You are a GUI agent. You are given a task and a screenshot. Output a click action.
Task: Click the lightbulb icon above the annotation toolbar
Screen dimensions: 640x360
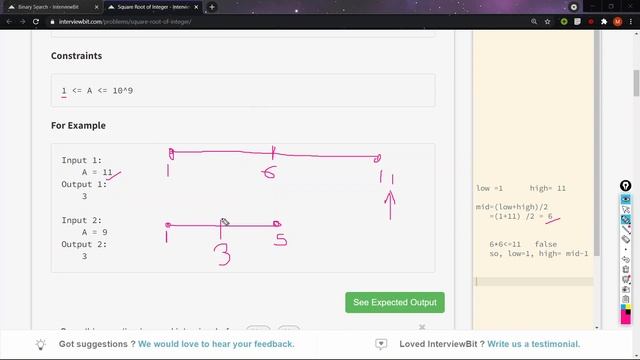(625, 186)
